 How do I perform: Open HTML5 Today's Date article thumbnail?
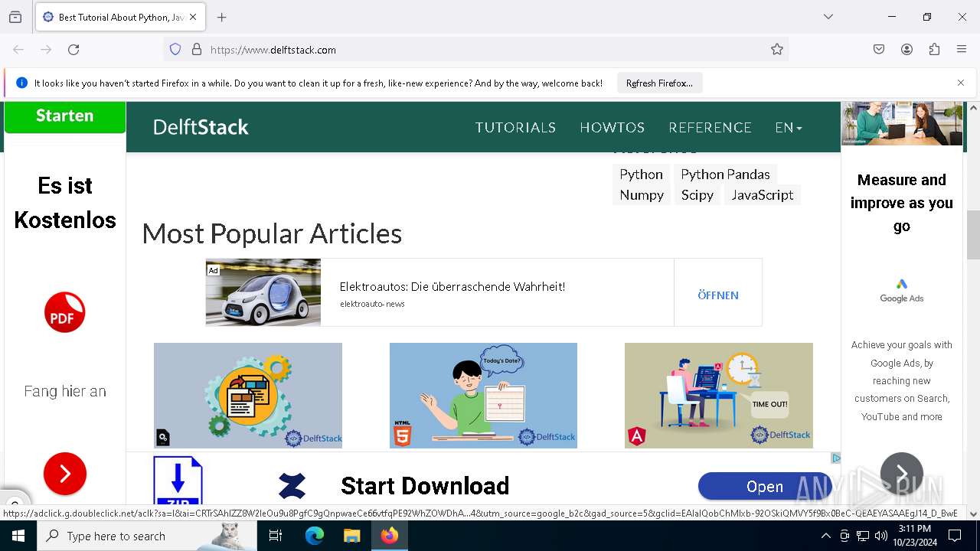(x=483, y=396)
